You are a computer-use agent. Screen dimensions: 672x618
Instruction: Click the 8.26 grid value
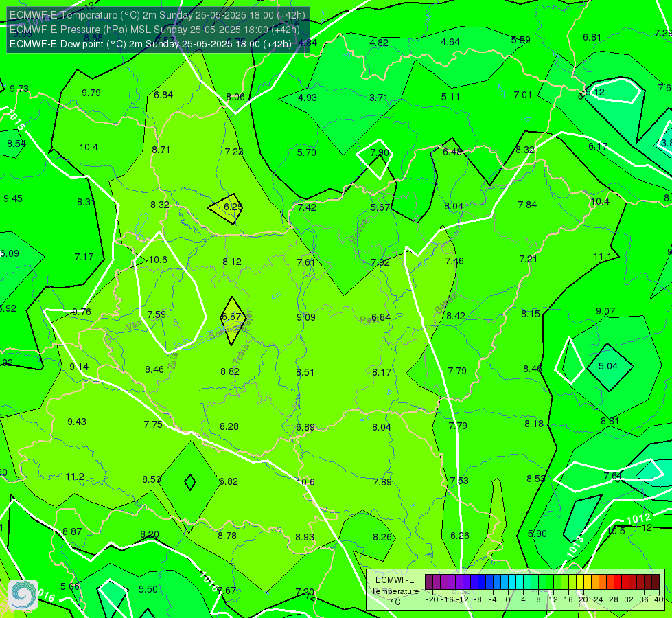(x=382, y=537)
